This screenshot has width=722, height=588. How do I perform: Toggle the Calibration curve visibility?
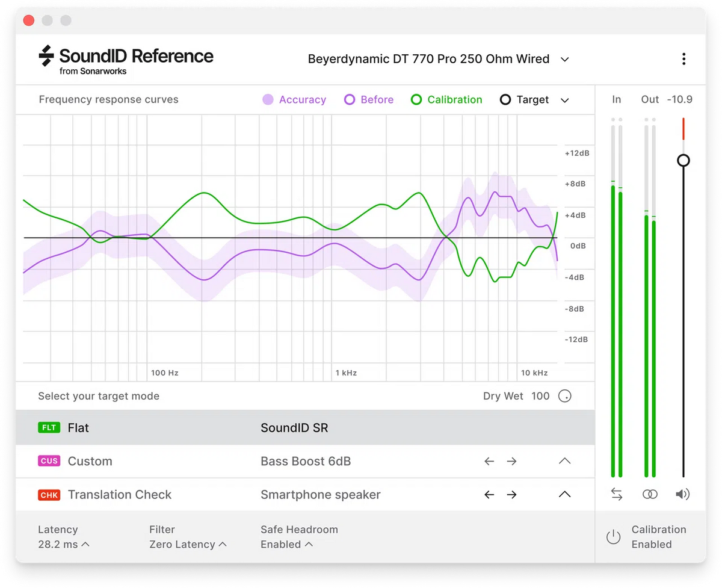click(446, 99)
